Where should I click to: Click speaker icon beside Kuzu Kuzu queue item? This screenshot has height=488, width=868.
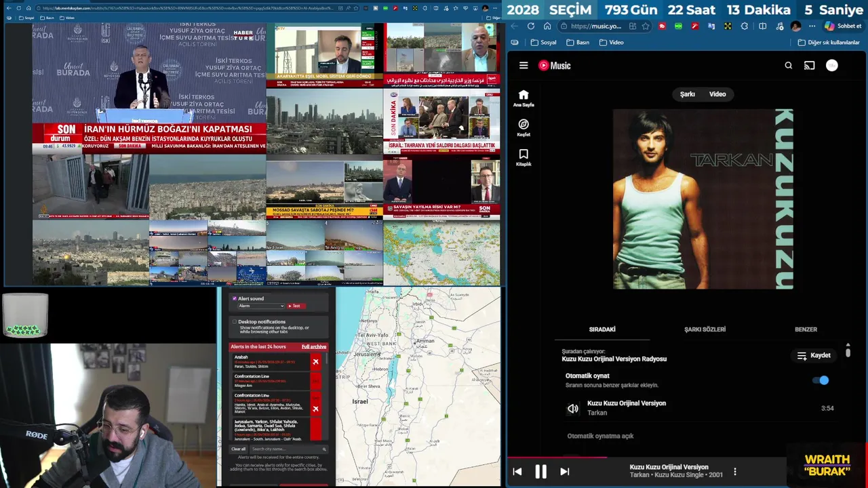pos(573,408)
